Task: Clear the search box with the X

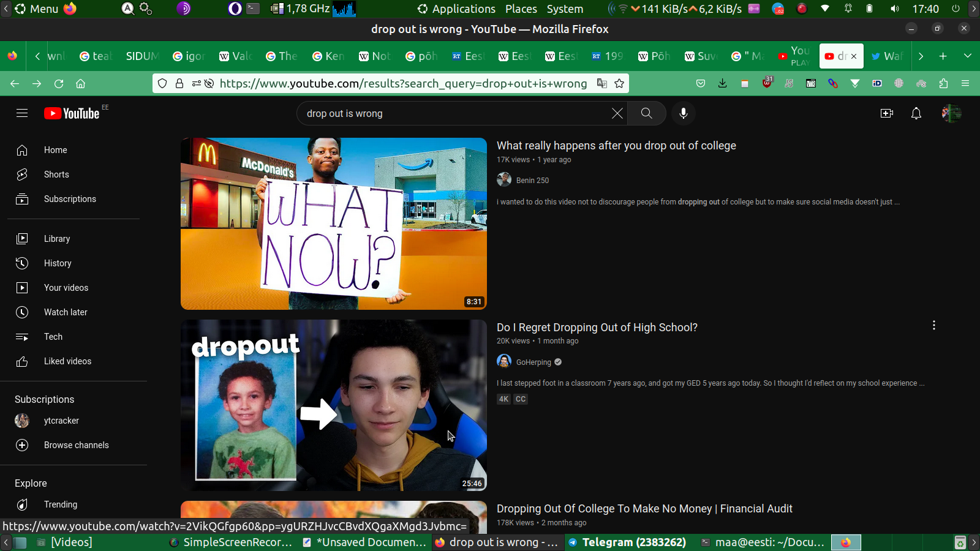Action: 617,113
